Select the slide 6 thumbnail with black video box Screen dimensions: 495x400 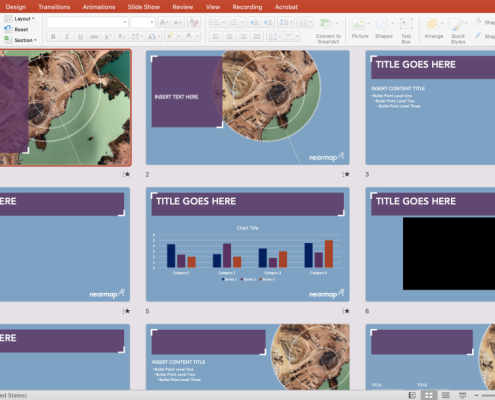coord(430,244)
